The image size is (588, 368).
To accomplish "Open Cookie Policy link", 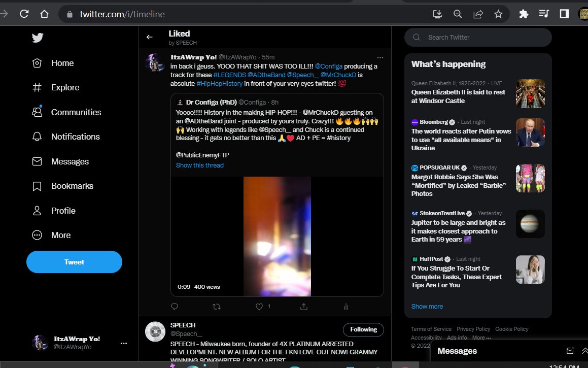I will (512, 329).
